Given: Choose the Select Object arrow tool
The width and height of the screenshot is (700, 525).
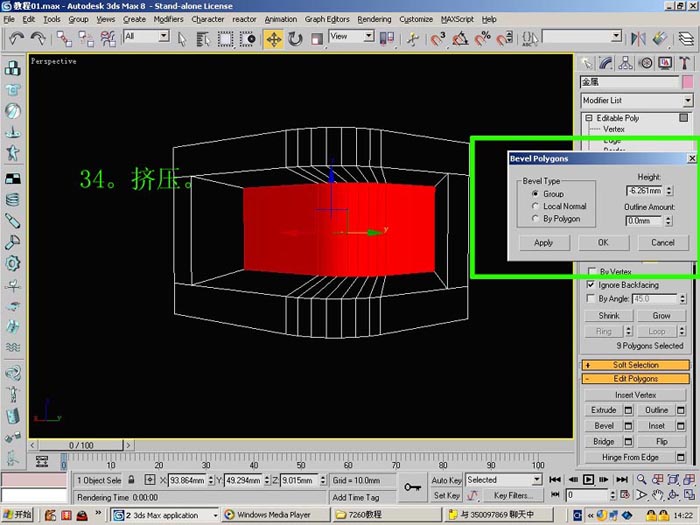Looking at the screenshot, I should tap(182, 39).
